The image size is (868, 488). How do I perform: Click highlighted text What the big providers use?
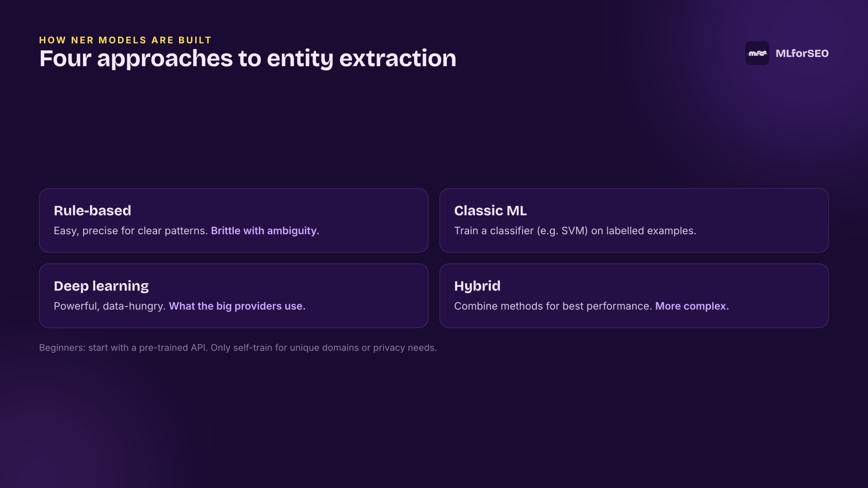[x=237, y=306]
